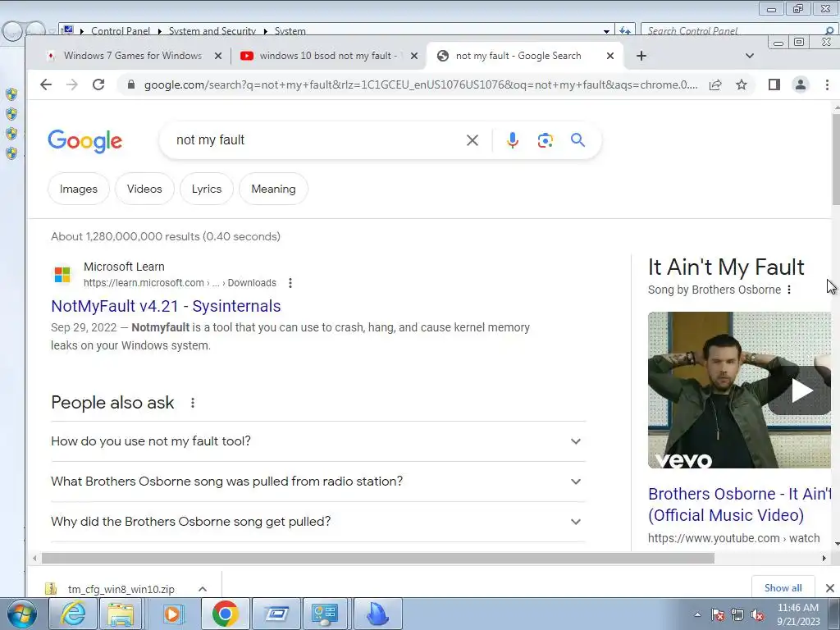The width and height of the screenshot is (840, 630).
Task: Share this page using the share icon
Action: (x=715, y=84)
